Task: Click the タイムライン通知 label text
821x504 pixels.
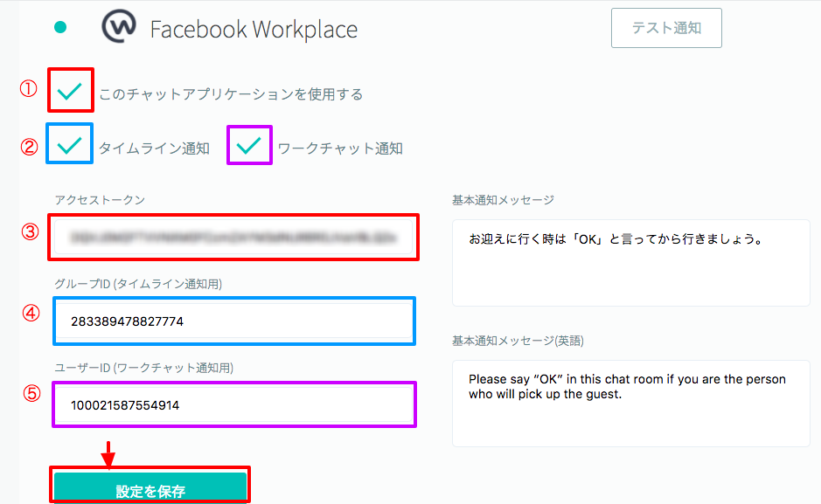Action: click(x=154, y=148)
